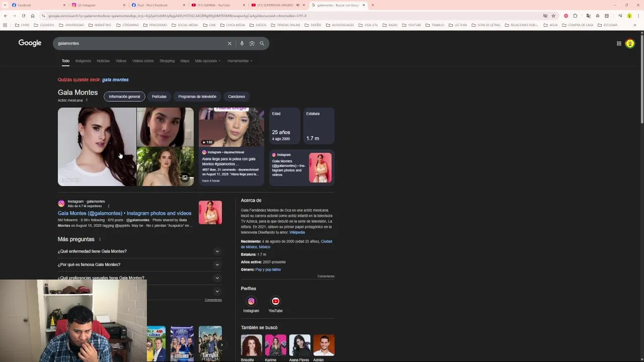Click the magnifying glass search icon
Viewport: 644px width, 362px height.
tap(262, 43)
